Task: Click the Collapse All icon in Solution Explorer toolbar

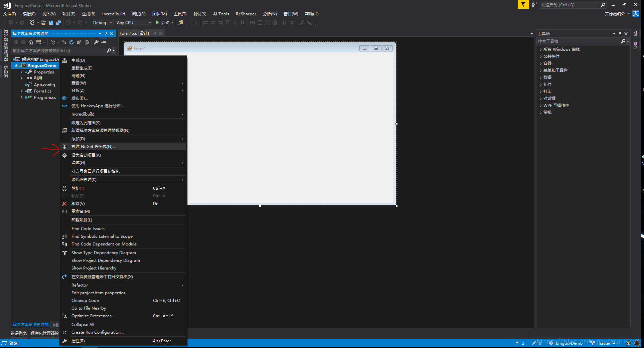Action: 79,42
